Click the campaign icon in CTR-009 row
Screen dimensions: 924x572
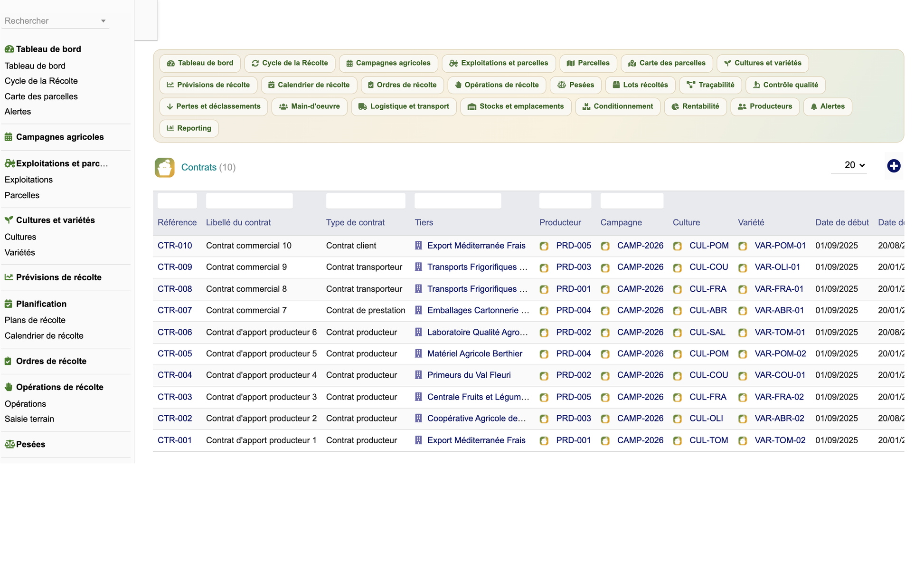(605, 267)
